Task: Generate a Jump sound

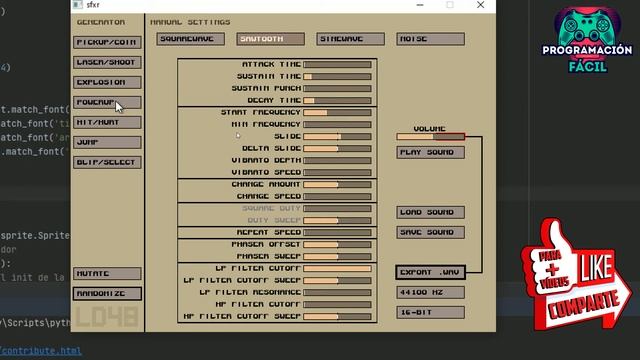Action: (107, 142)
